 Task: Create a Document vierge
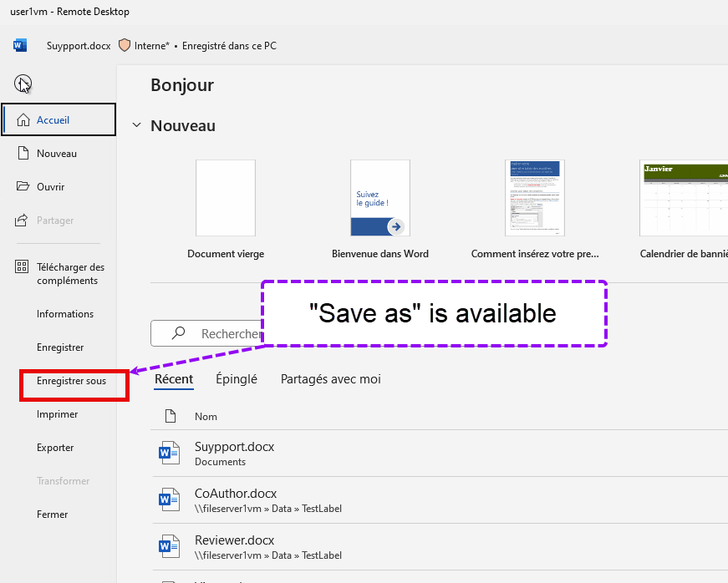tap(226, 210)
